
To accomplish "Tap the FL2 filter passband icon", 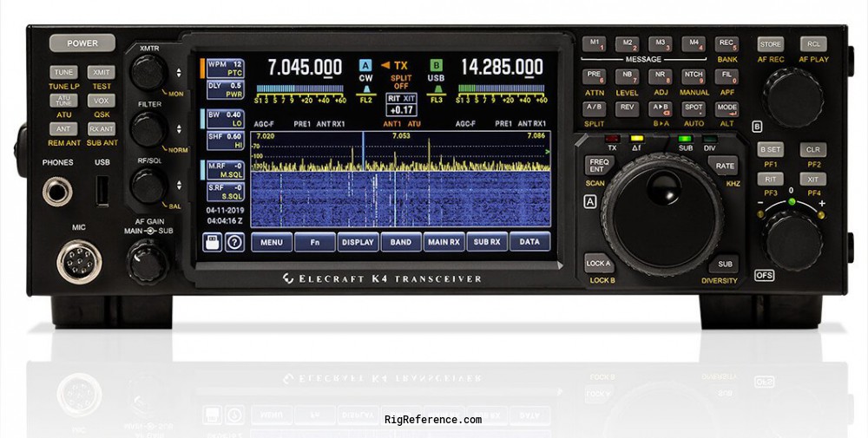I will point(366,94).
